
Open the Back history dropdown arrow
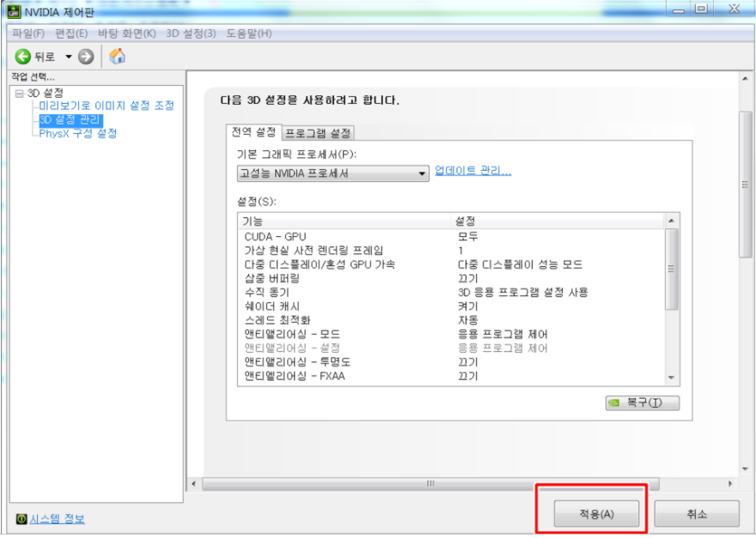[x=69, y=57]
